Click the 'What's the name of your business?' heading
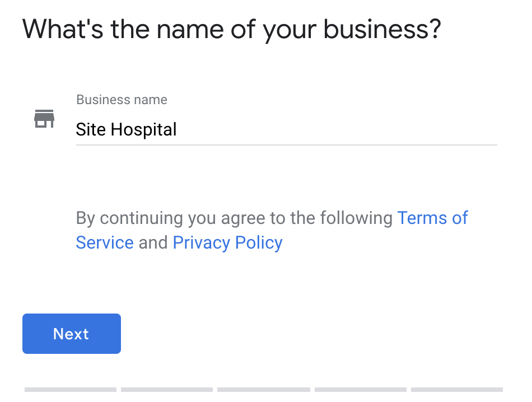Image resolution: width=532 pixels, height=402 pixels. pyautogui.click(x=232, y=29)
